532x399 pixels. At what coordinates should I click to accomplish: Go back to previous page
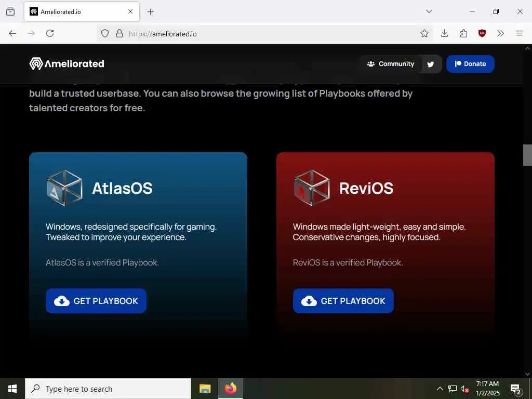tap(12, 33)
